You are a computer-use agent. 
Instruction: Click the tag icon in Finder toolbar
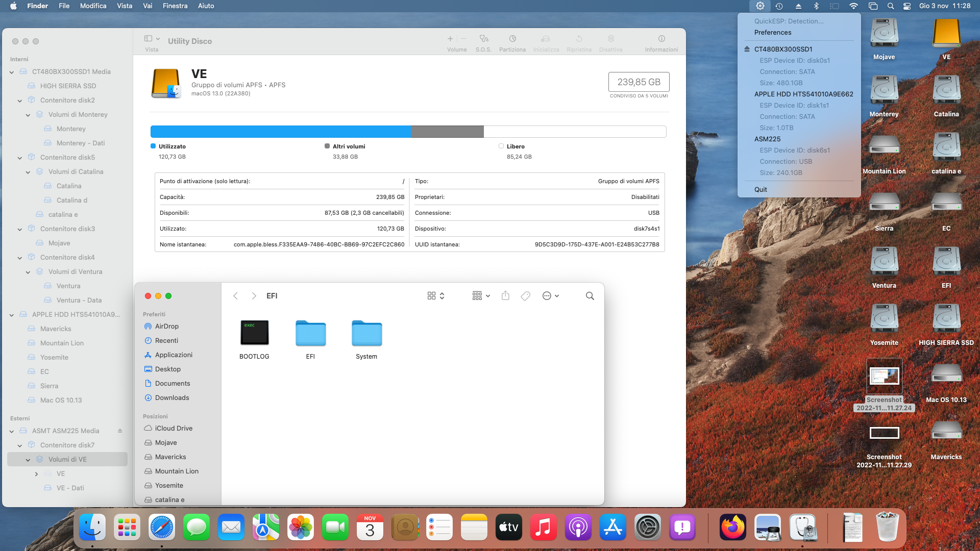click(525, 296)
